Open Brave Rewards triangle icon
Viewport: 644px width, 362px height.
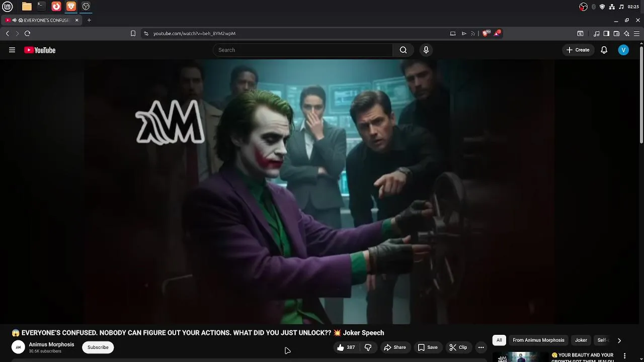[497, 33]
